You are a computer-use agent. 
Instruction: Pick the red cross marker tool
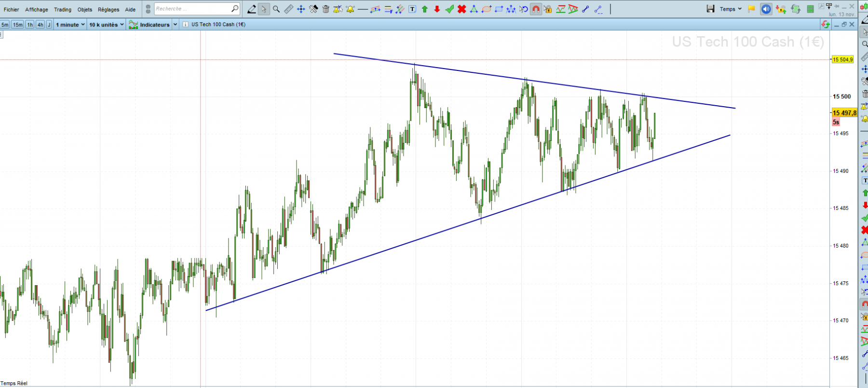click(461, 9)
